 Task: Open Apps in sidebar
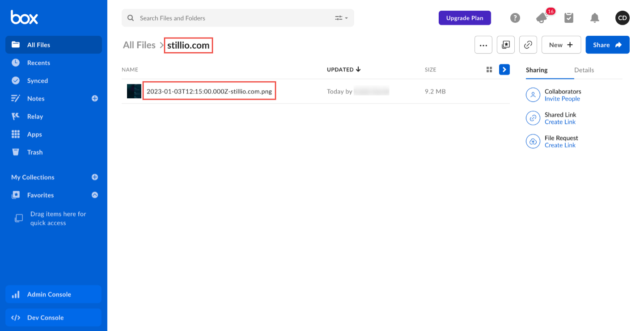54,134
